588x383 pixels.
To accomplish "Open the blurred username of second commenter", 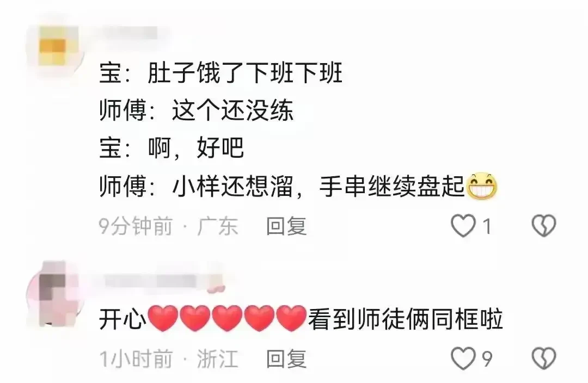I will tap(151, 281).
